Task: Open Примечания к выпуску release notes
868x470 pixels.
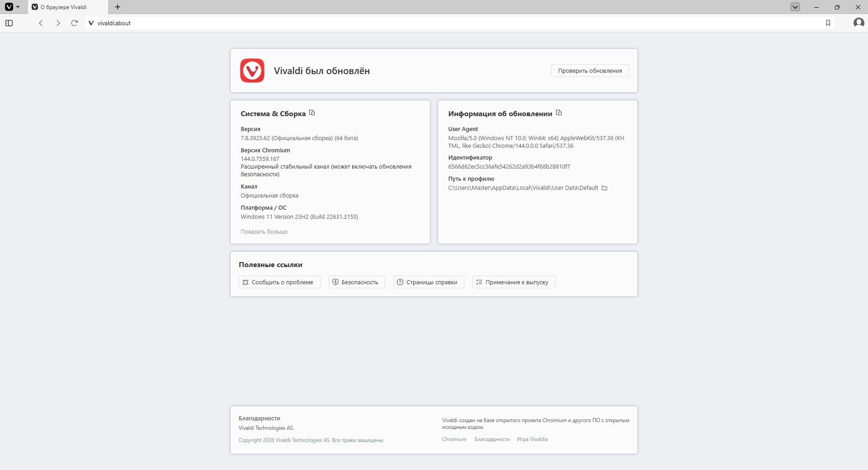Action: (514, 282)
